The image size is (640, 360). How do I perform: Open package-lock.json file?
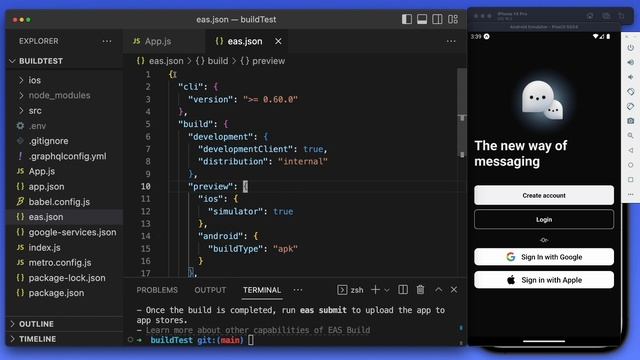point(67,278)
